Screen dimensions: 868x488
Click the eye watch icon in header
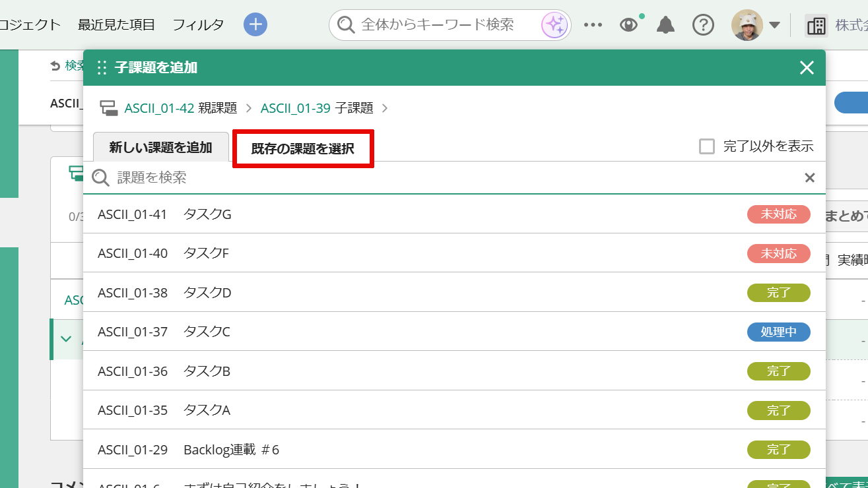pos(629,25)
